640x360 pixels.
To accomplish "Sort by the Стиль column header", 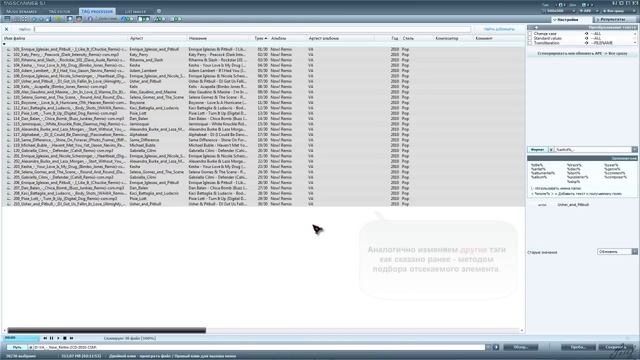I will coord(417,38).
